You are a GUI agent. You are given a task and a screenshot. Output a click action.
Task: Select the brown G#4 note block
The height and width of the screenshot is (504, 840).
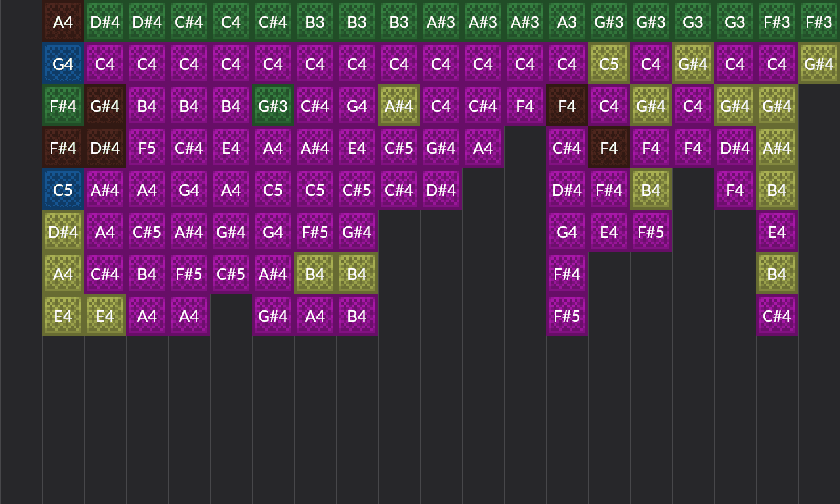[x=105, y=106]
